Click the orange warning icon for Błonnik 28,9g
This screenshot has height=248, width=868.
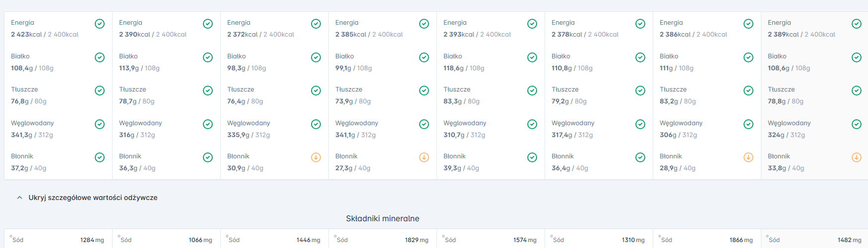pyautogui.click(x=748, y=157)
